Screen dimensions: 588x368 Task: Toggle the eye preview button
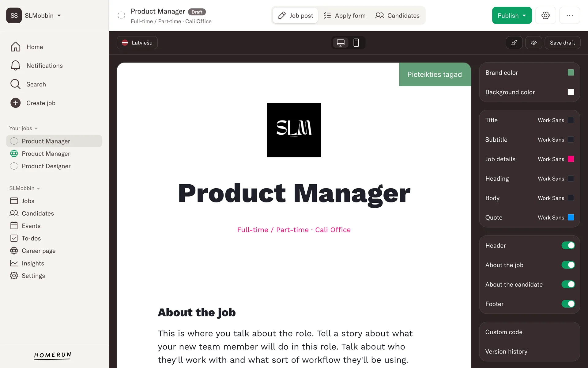pyautogui.click(x=534, y=43)
